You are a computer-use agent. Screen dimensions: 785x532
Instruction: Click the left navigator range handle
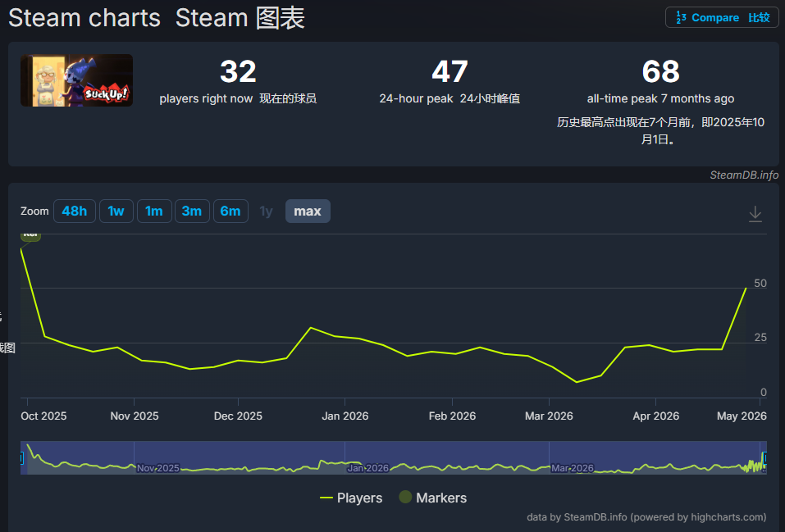(x=21, y=457)
